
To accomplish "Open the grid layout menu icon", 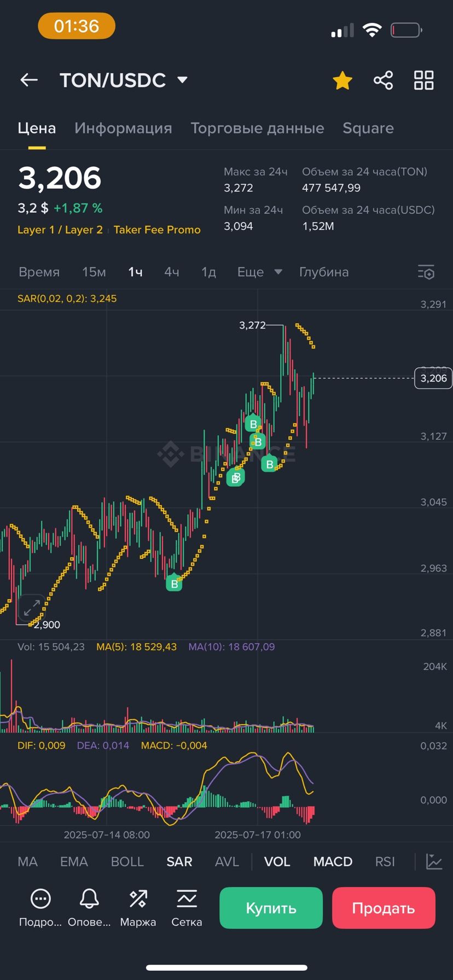I will click(x=423, y=80).
